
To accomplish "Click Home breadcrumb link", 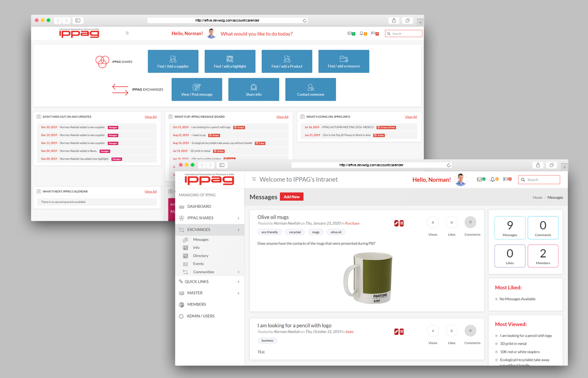I will click(x=538, y=198).
